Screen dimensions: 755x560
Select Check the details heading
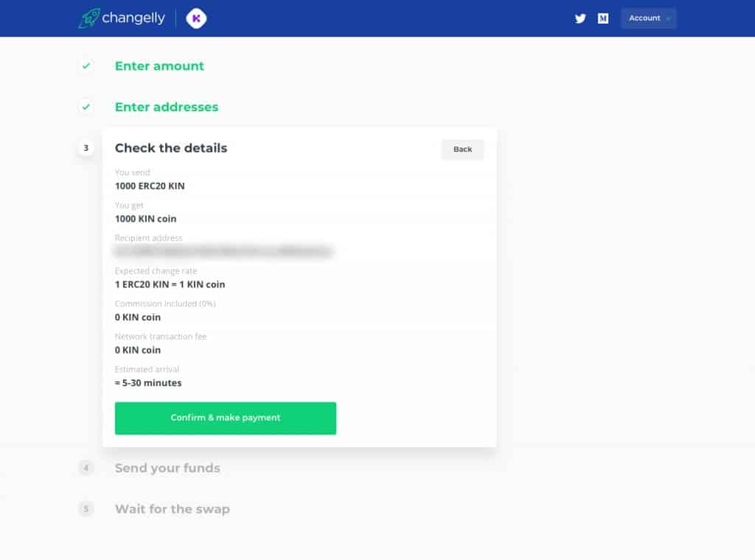click(x=171, y=148)
